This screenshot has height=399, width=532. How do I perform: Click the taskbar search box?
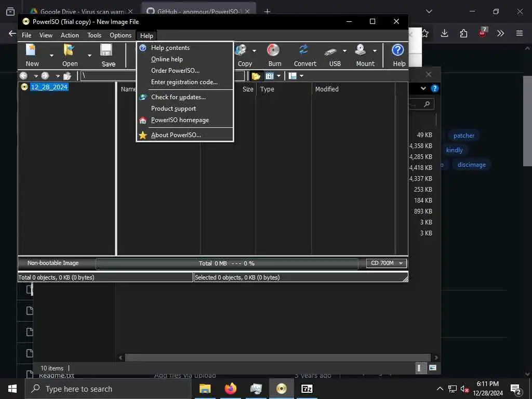(108, 389)
